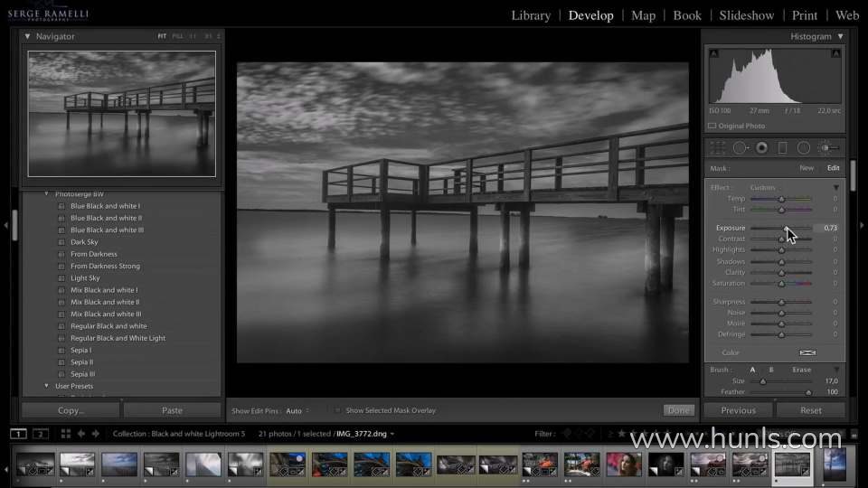Open Show Edit Pins Auto dropdown
This screenshot has width=868, height=488.
coord(297,410)
